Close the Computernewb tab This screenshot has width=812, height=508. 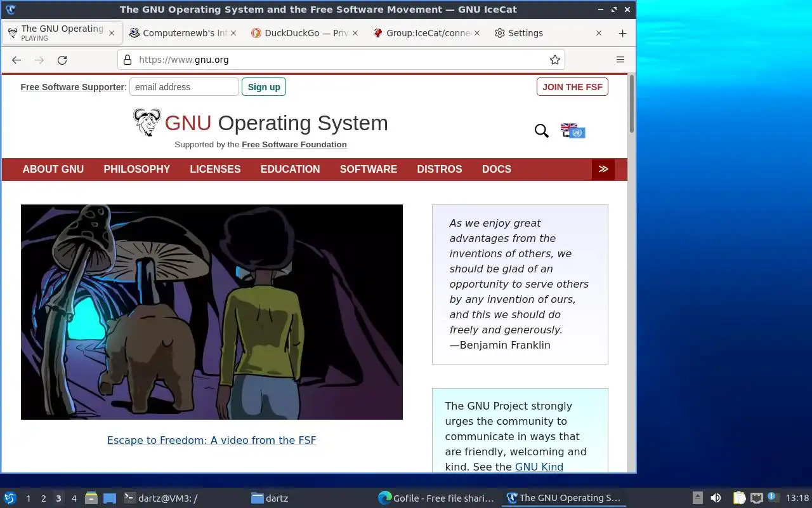(233, 33)
